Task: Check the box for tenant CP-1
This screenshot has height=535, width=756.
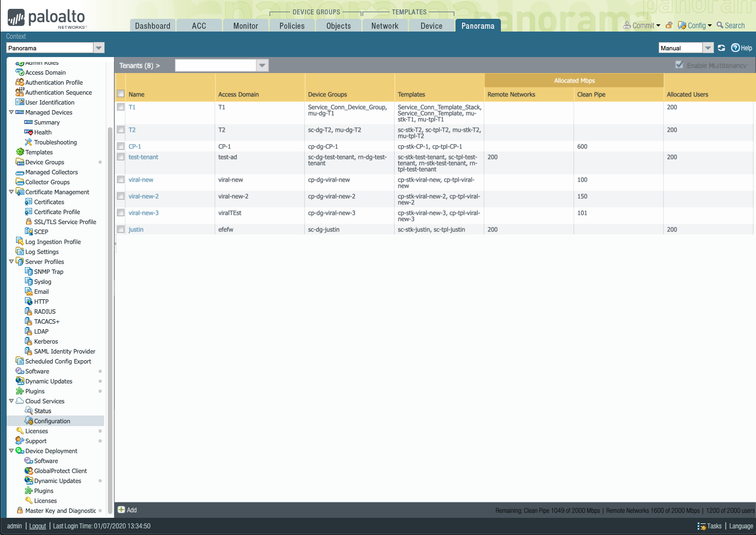Action: pyautogui.click(x=121, y=147)
